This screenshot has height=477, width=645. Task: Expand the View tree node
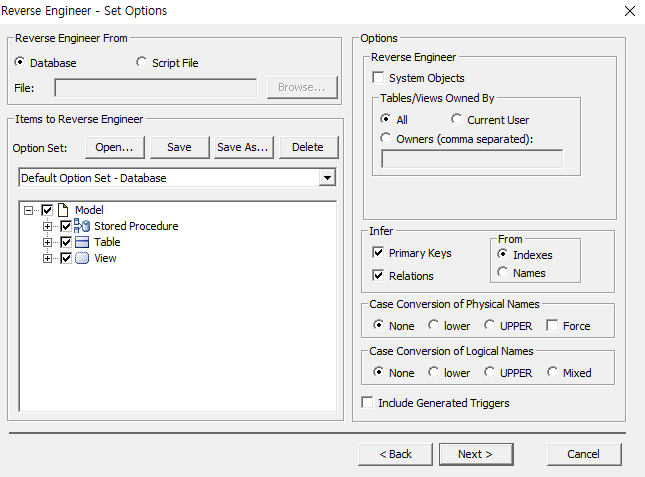[x=47, y=259]
